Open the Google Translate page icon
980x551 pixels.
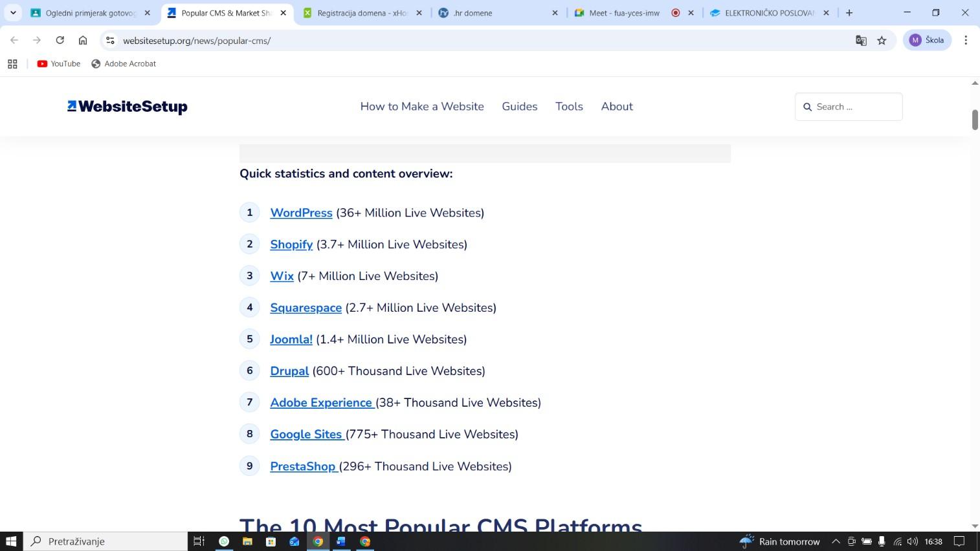tap(861, 40)
